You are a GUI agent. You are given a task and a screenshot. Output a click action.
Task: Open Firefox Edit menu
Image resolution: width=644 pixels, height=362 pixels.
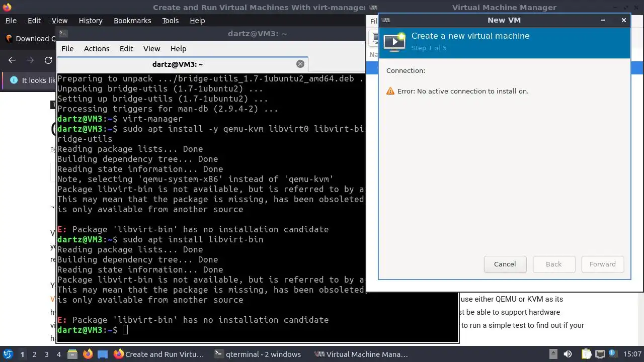(x=34, y=21)
